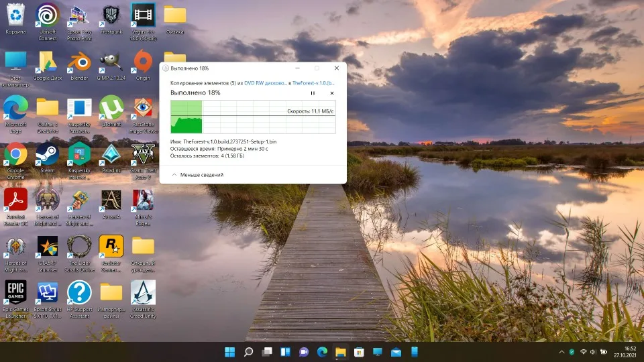Select The Elder Scrolls Online shortcut

79,253
